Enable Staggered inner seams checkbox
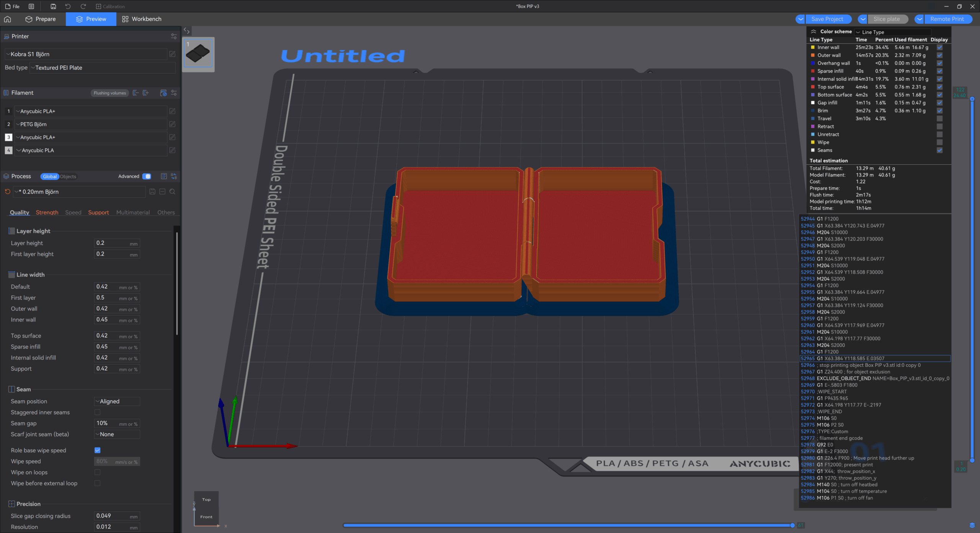This screenshot has width=980, height=533. point(97,412)
